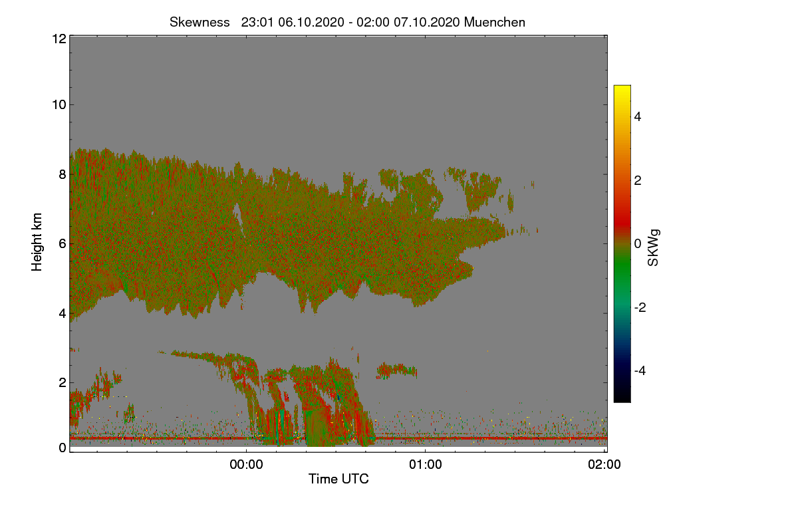Click the '12' height tick label

coord(59,39)
